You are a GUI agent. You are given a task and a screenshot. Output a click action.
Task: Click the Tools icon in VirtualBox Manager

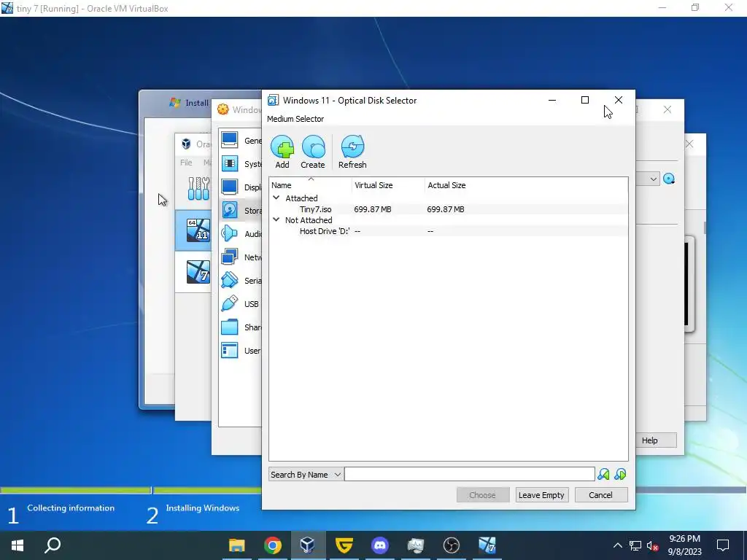click(x=198, y=189)
